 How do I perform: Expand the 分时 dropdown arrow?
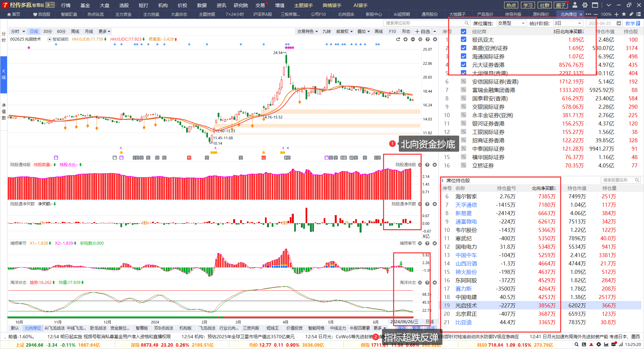tap(24, 32)
